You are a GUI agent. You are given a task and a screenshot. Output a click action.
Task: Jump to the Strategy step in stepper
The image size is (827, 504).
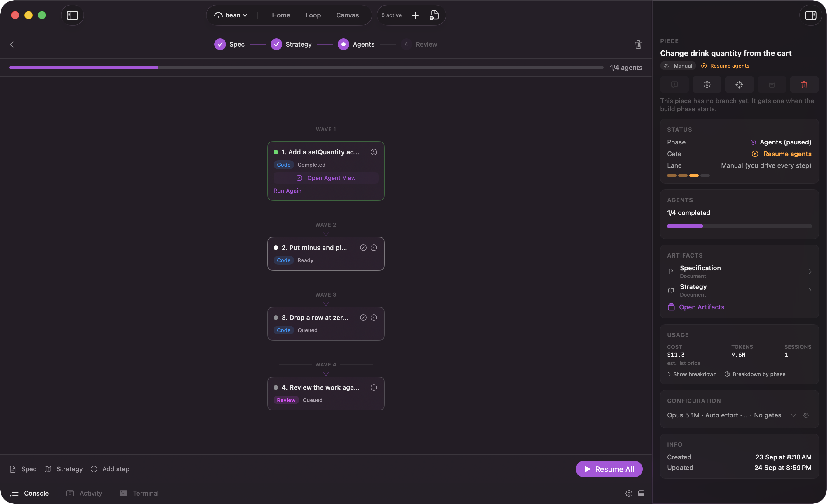[x=291, y=44]
